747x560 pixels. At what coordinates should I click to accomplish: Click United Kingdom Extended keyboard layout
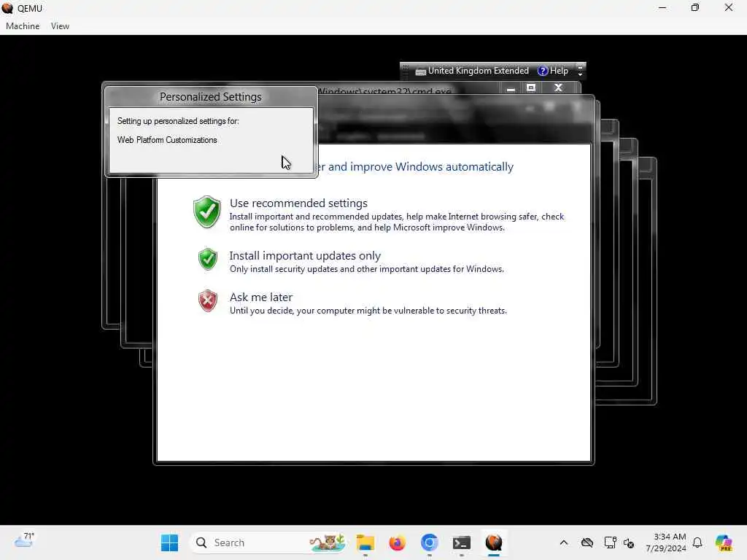478,71
